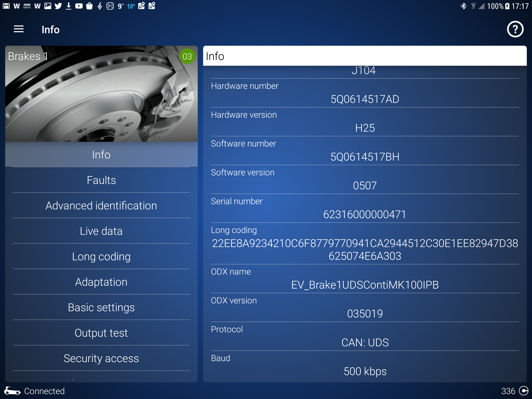Open the Faults section
Viewport: 532px width, 399px height.
click(x=101, y=180)
